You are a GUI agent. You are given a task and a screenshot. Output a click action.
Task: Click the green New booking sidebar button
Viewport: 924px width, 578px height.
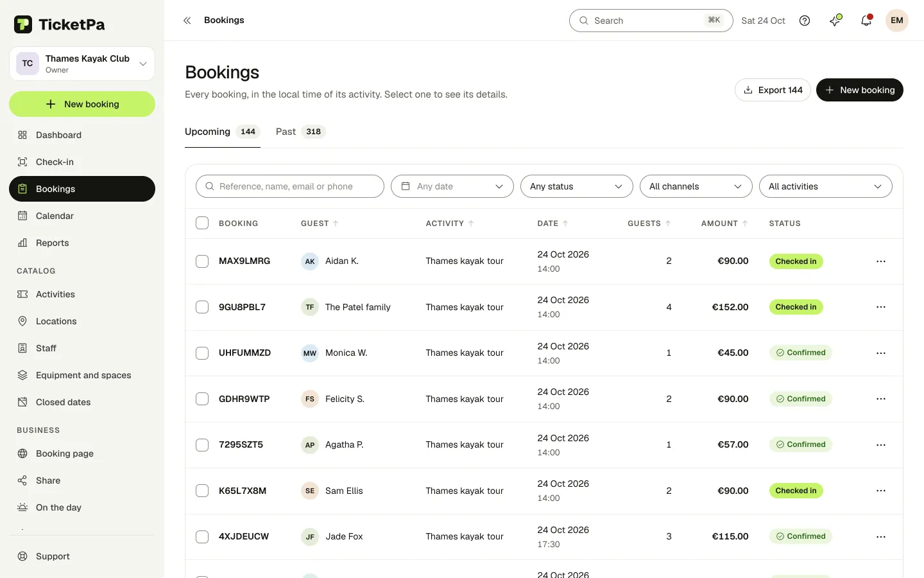point(82,104)
